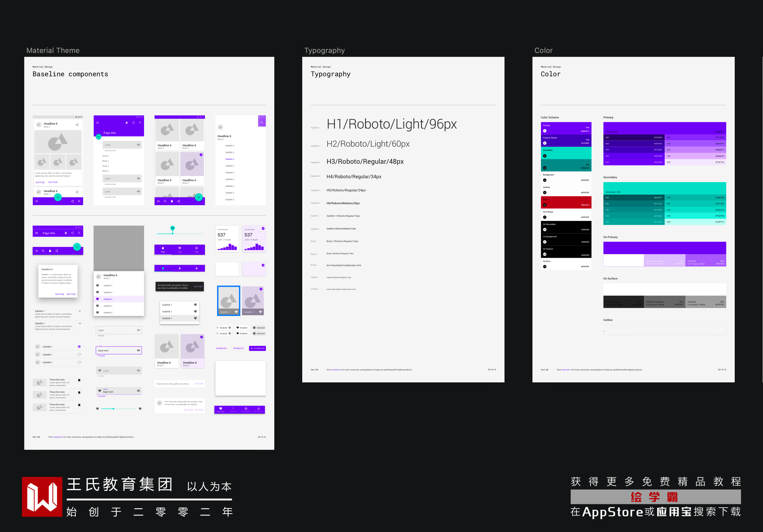Tap the Information icon in bottom navigation
Image resolution: width=763 pixels, height=532 pixels.
click(x=246, y=409)
